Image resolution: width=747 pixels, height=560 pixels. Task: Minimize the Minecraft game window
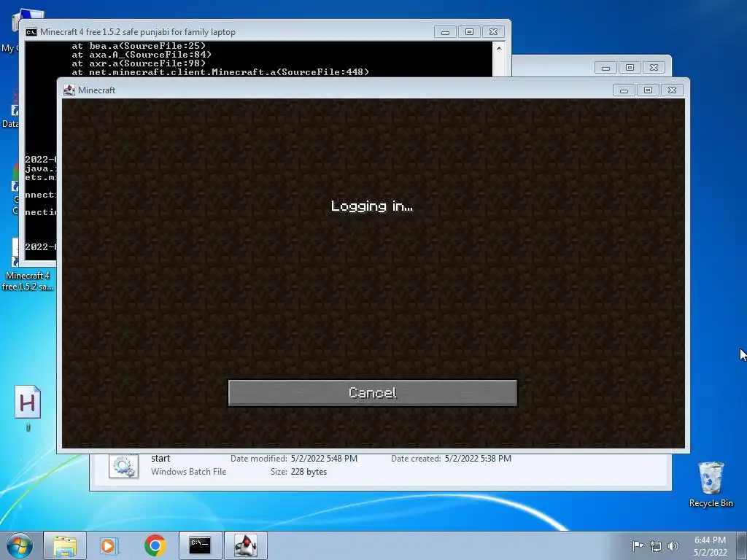[x=624, y=90]
